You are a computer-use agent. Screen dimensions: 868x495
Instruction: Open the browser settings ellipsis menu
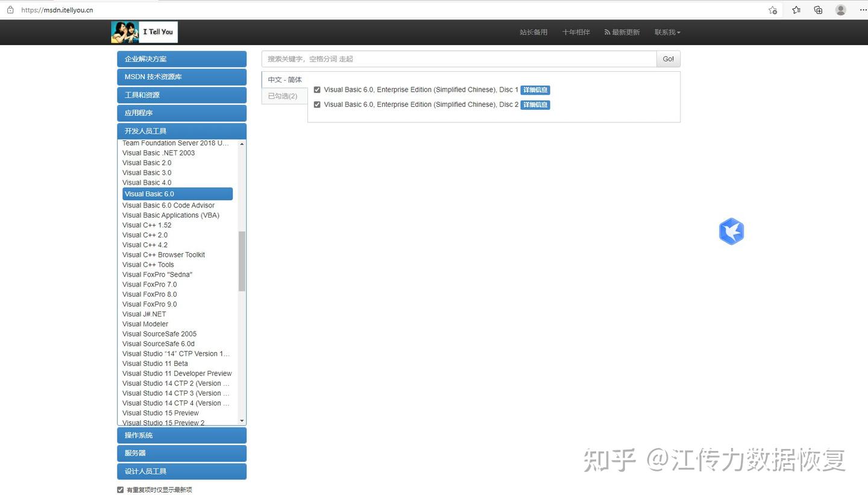click(x=863, y=10)
